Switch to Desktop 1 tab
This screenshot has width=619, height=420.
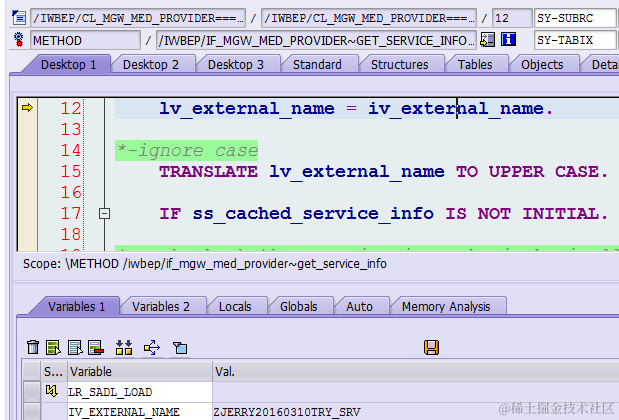[x=68, y=64]
